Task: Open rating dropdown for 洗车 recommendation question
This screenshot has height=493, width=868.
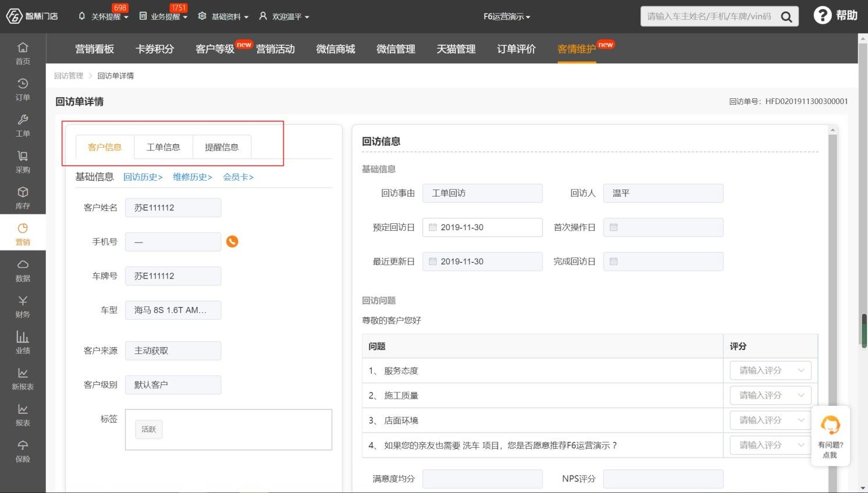Action: [x=770, y=445]
